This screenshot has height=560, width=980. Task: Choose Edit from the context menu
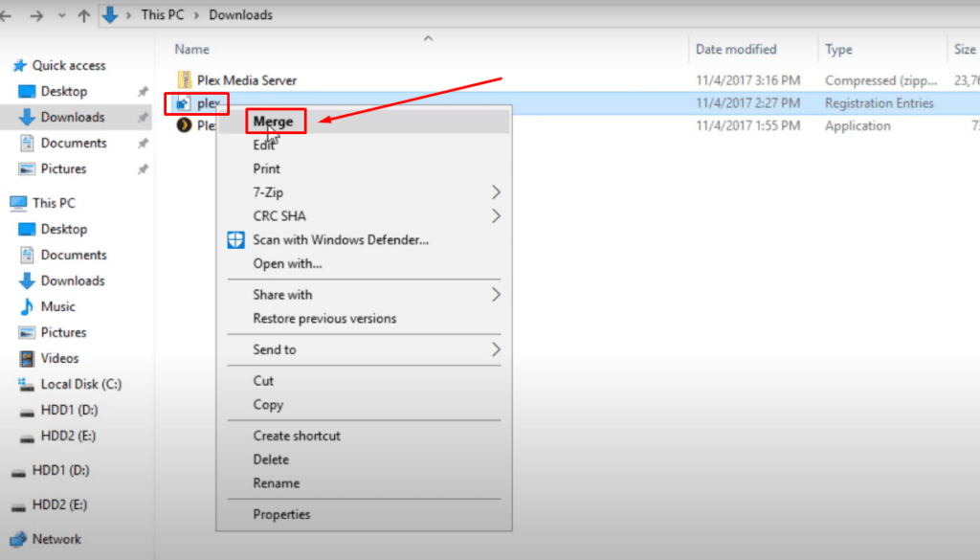pos(264,145)
